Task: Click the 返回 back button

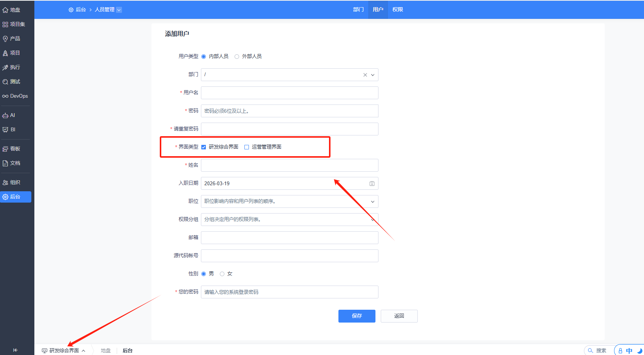Action: tap(399, 316)
